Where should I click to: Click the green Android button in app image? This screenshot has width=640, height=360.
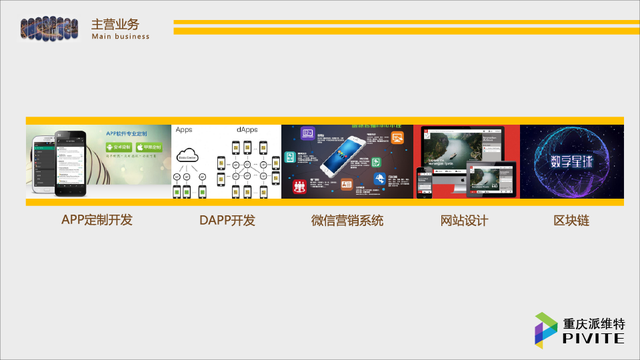point(118,147)
